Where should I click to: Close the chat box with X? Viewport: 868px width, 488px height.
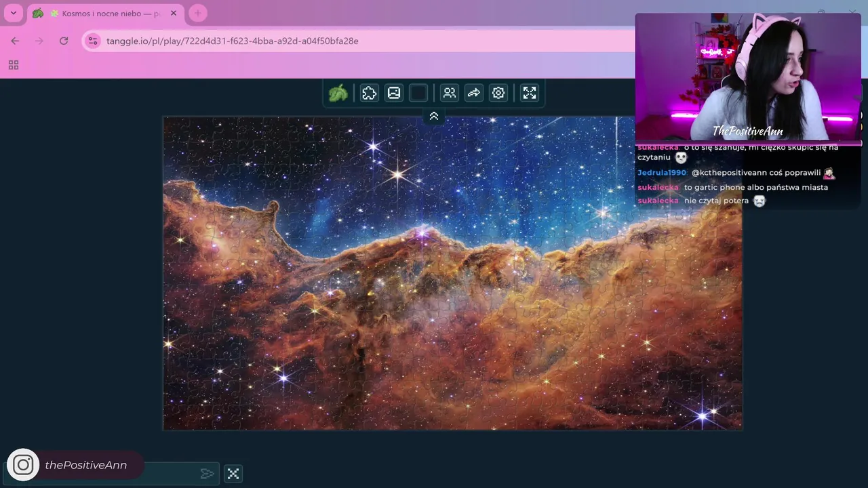233,474
